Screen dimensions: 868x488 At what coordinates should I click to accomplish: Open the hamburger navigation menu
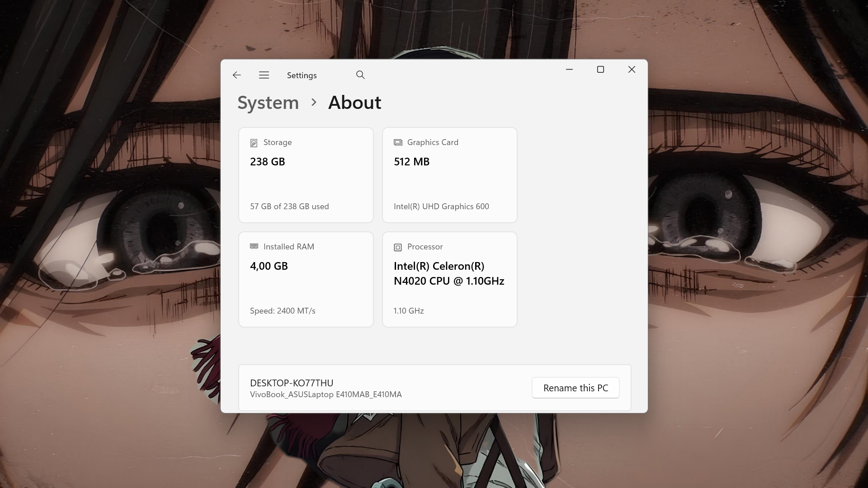264,75
